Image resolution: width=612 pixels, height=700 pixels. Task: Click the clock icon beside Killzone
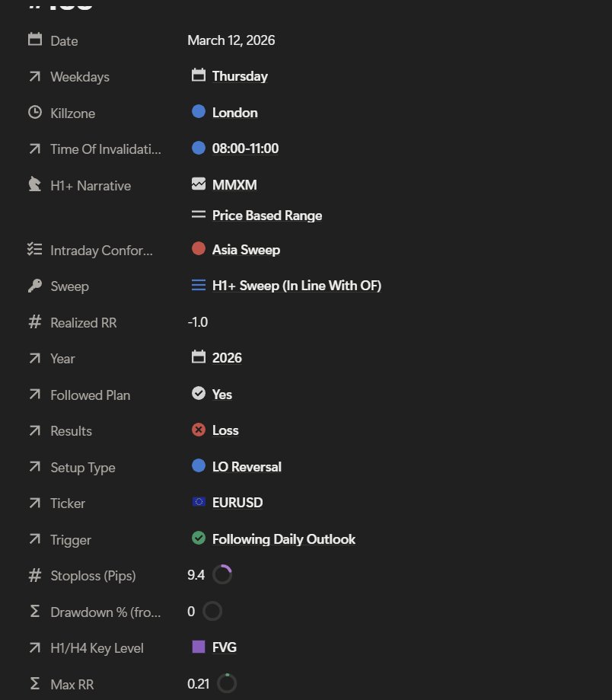point(35,112)
